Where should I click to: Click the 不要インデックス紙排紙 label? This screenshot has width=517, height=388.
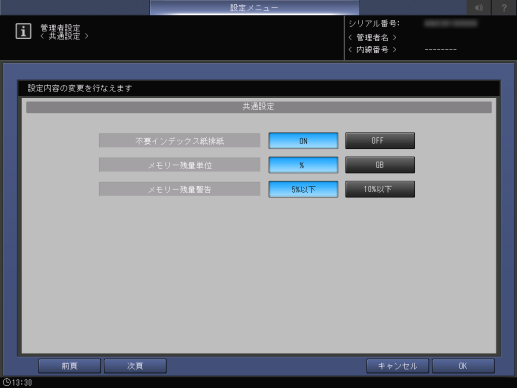coord(179,141)
